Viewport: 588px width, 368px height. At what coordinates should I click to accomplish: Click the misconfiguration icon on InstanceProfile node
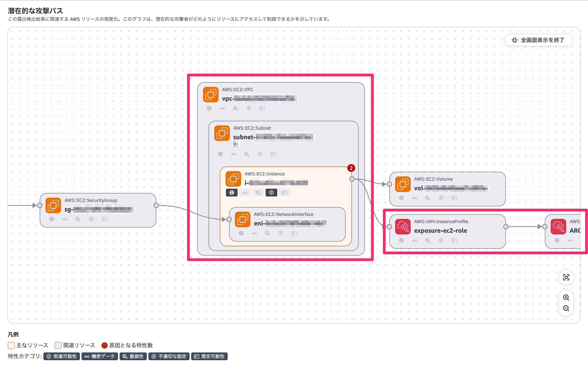[x=441, y=240]
